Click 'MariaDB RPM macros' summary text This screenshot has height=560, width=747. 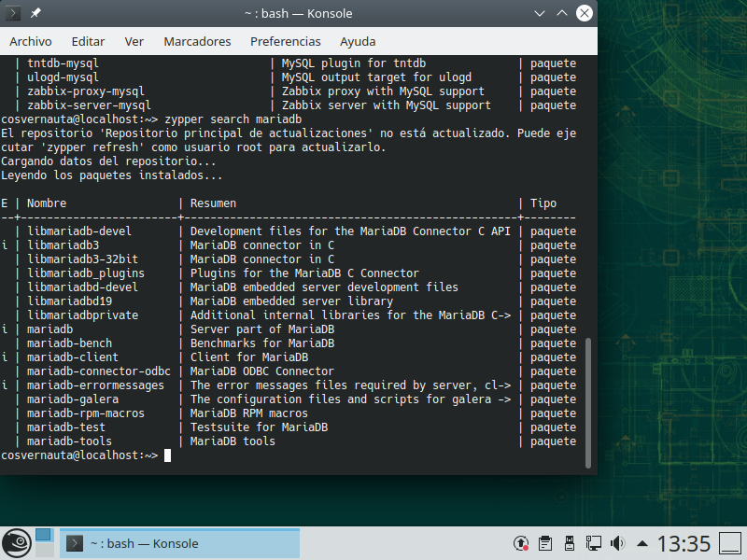[x=248, y=413]
